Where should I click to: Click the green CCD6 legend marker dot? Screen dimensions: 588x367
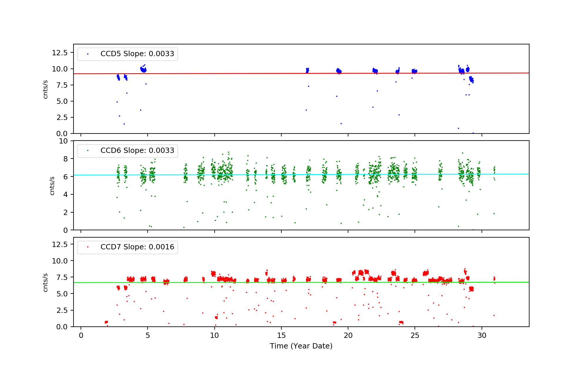pyautogui.click(x=88, y=151)
